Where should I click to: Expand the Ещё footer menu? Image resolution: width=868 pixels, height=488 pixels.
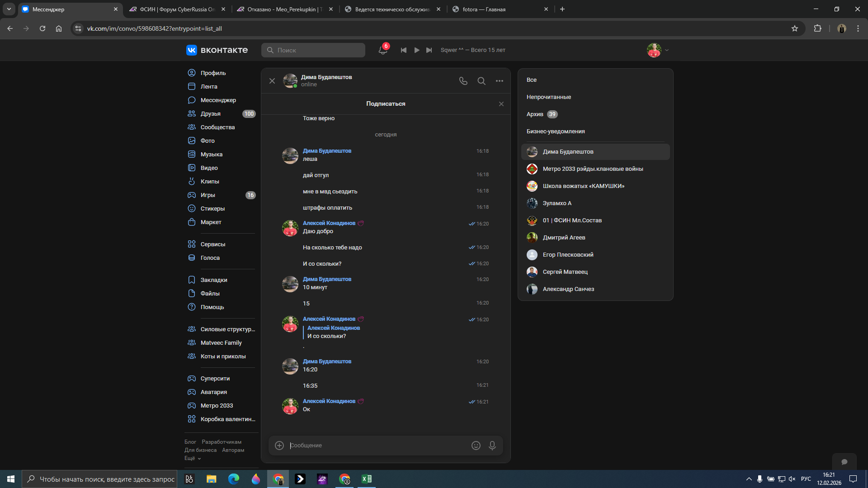[x=193, y=458]
